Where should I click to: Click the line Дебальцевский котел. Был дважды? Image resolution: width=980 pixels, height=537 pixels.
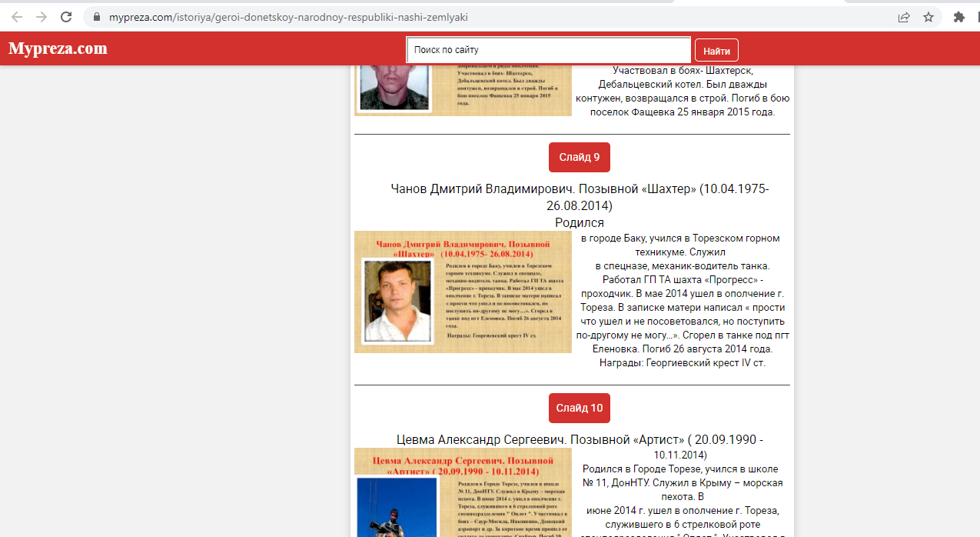click(683, 84)
